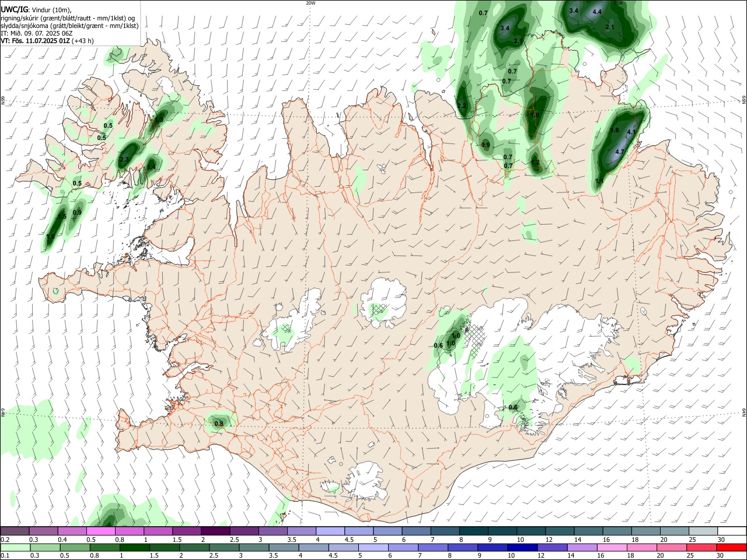This screenshot has width=747, height=560.
Task: Select the 1.5 precipitation value label
Action: click(62, 217)
